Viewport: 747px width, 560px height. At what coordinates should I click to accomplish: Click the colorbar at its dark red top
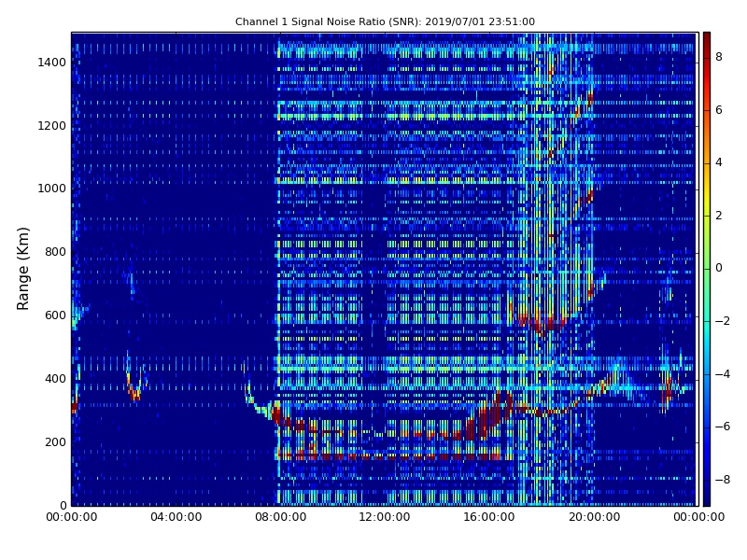[707, 37]
